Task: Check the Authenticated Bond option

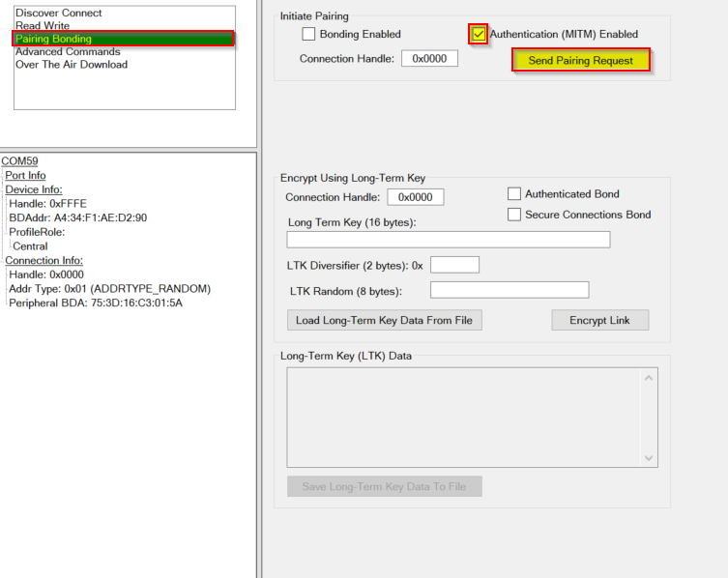Action: pyautogui.click(x=514, y=194)
